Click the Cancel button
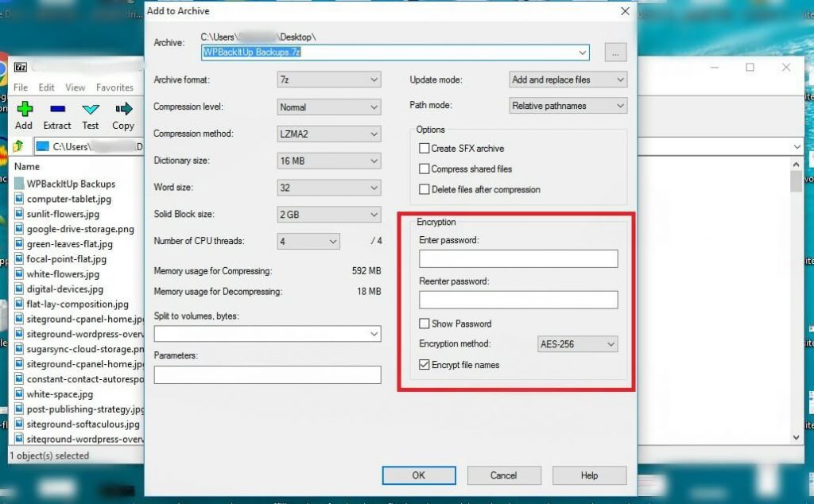Screen dimensions: 814x504 (504, 475)
